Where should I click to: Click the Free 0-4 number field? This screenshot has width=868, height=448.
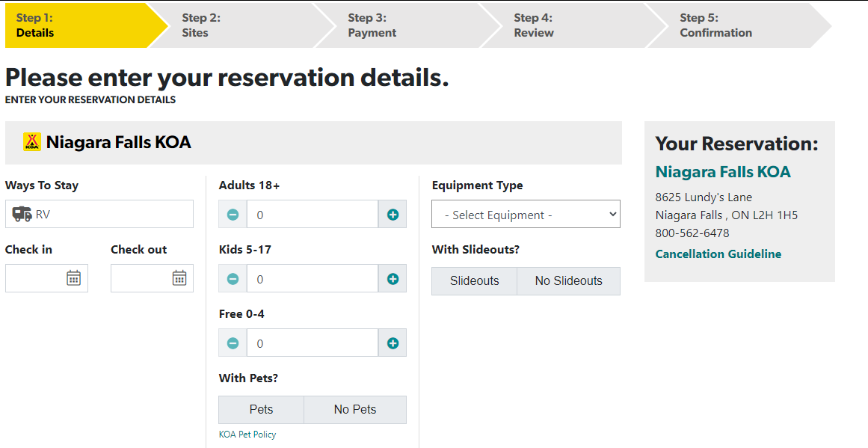click(x=313, y=343)
